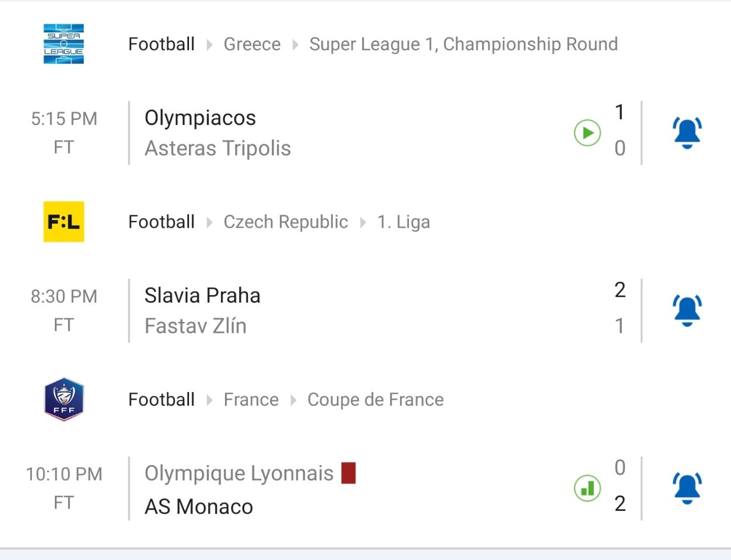Screen dimensions: 731x560
Task: Click the red card icon beside Lyonnais
Action: click(x=348, y=473)
